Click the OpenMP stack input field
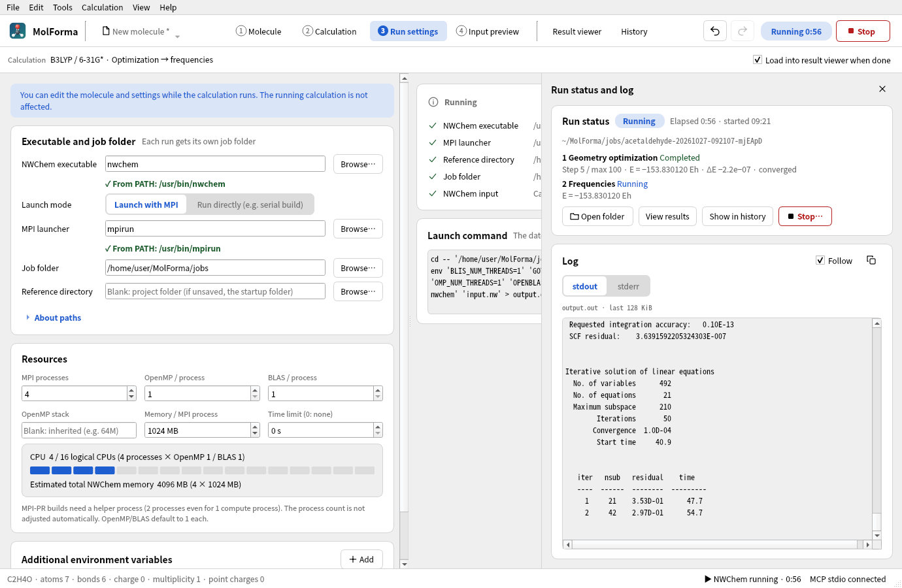The height and width of the screenshot is (588, 902). coord(79,431)
